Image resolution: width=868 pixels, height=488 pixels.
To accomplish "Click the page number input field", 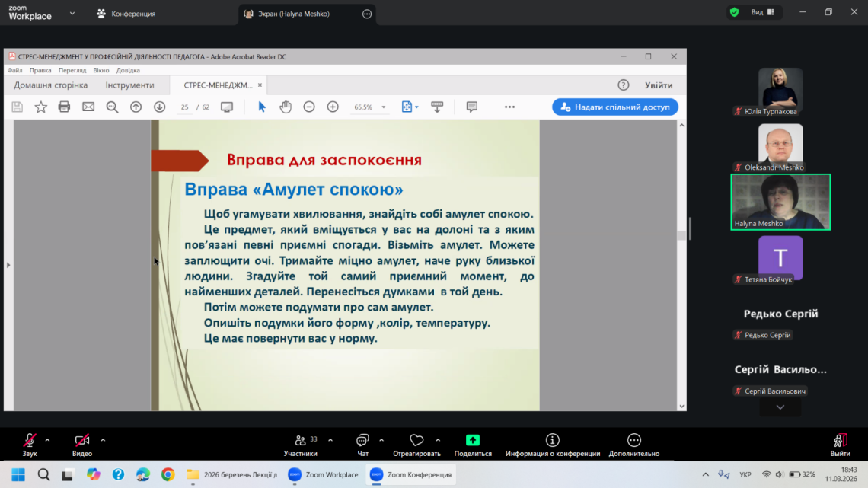I will [x=185, y=107].
